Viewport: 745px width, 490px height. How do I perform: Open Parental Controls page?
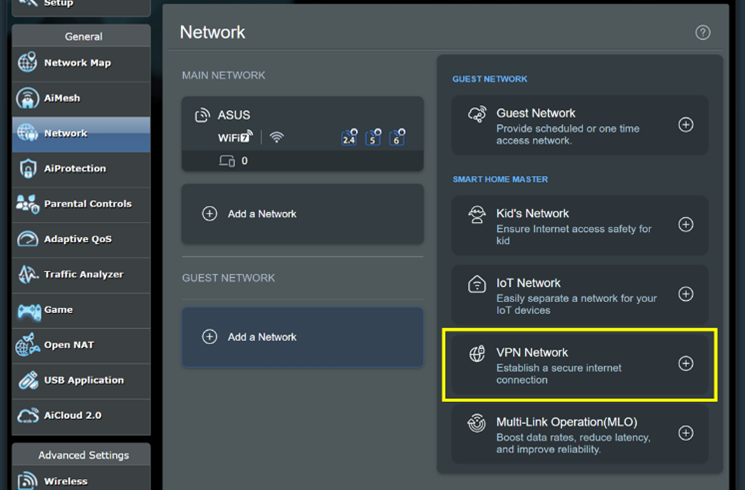tap(87, 204)
